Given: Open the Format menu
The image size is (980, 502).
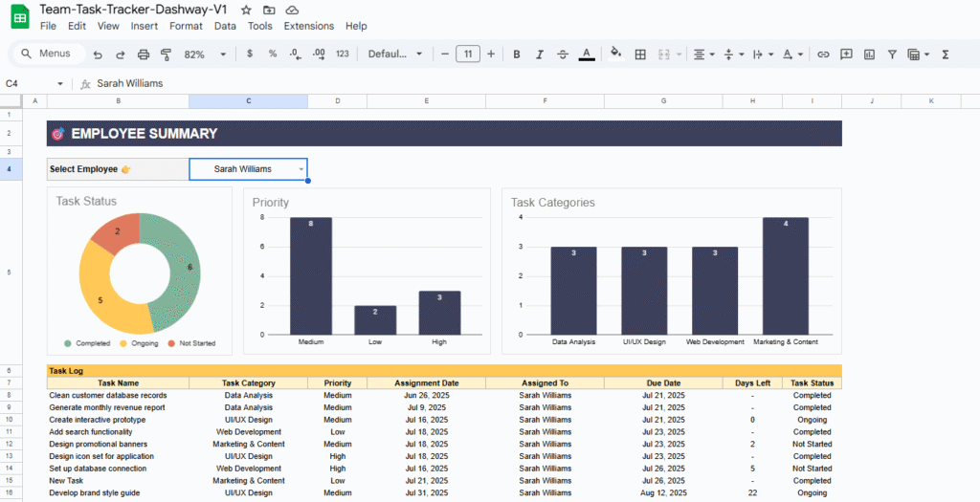Looking at the screenshot, I should (x=187, y=26).
